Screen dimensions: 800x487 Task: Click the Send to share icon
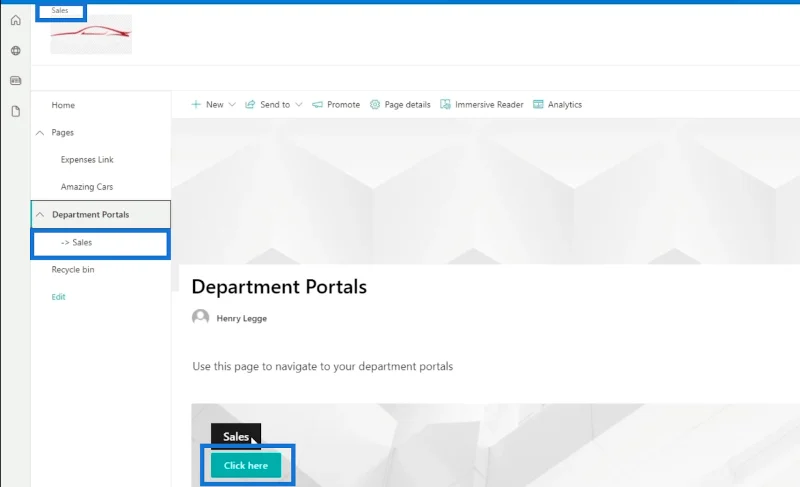250,105
